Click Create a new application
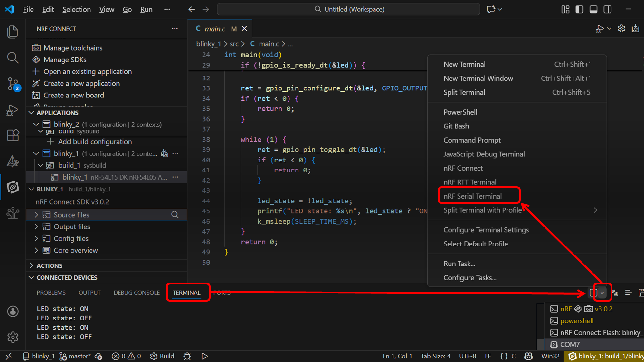Screen dimensions: 644x362 click(x=81, y=83)
